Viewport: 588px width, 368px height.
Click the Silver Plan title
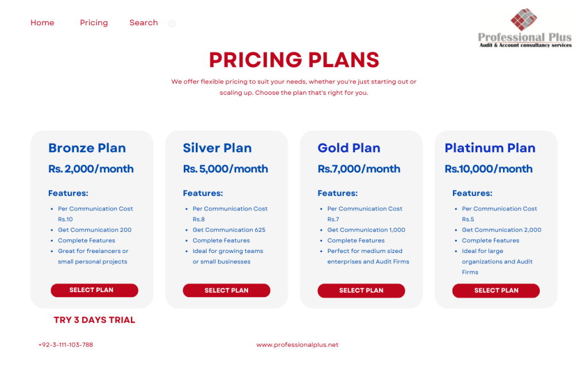coord(217,148)
